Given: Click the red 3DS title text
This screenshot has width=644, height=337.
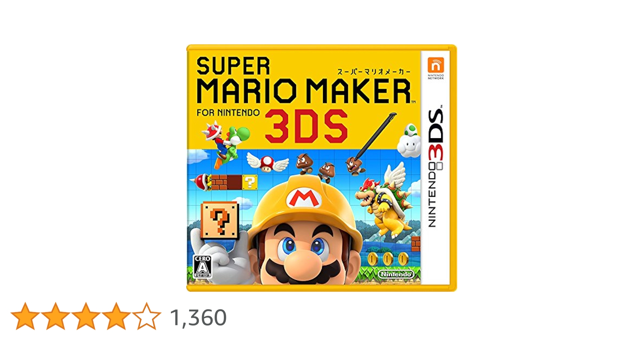Looking at the screenshot, I should pyautogui.click(x=306, y=126).
